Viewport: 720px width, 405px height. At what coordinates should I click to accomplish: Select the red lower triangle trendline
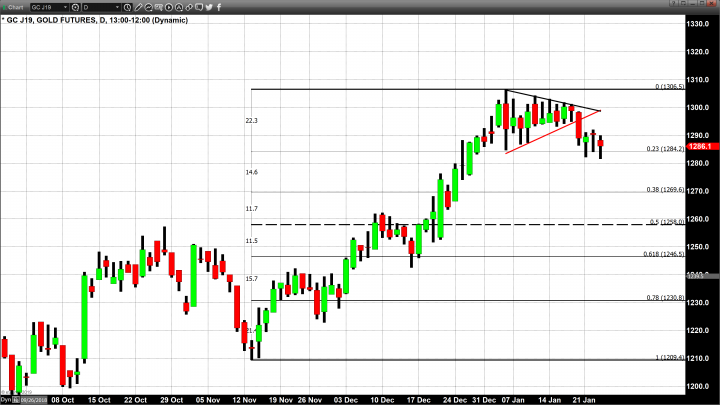pyautogui.click(x=553, y=132)
